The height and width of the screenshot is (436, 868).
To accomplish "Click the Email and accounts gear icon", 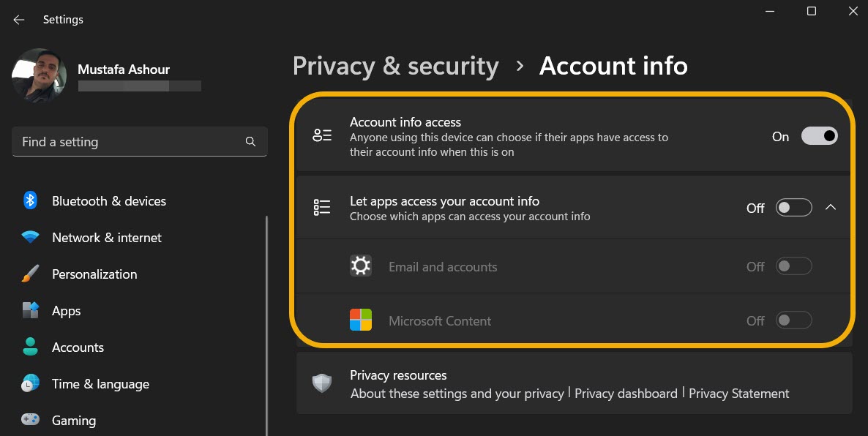I will pos(360,266).
